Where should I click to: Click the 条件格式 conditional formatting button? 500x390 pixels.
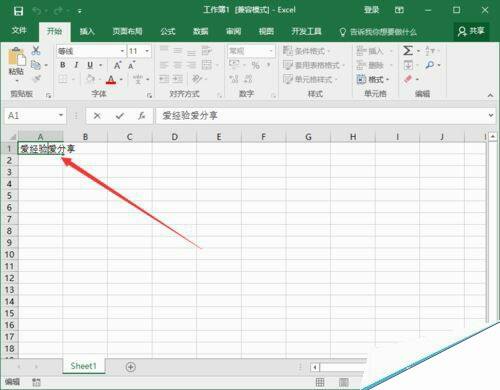306,51
